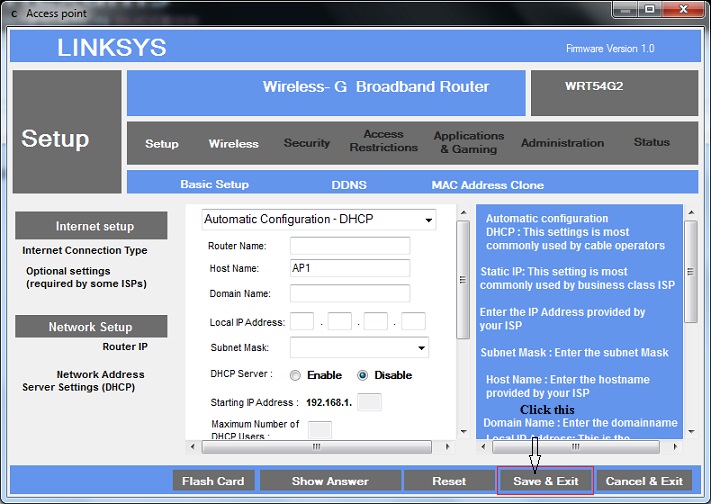Click settings panel scroll left arrow
Screen dimensions: 711x504
193,447
